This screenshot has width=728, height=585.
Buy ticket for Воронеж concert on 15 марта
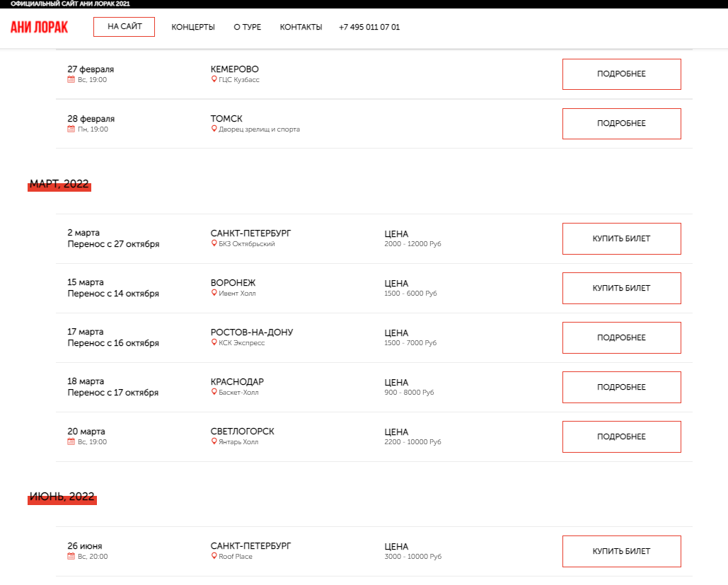pos(621,288)
